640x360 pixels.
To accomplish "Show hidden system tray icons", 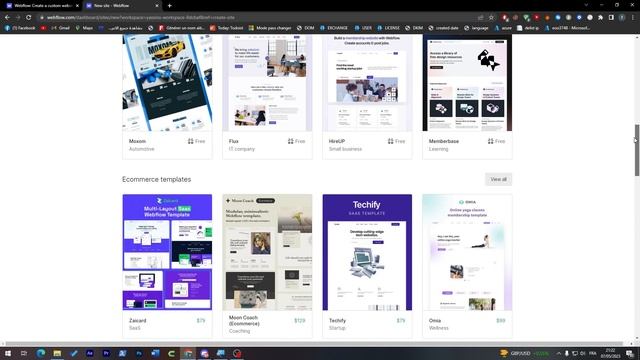I will pyautogui.click(x=558, y=353).
